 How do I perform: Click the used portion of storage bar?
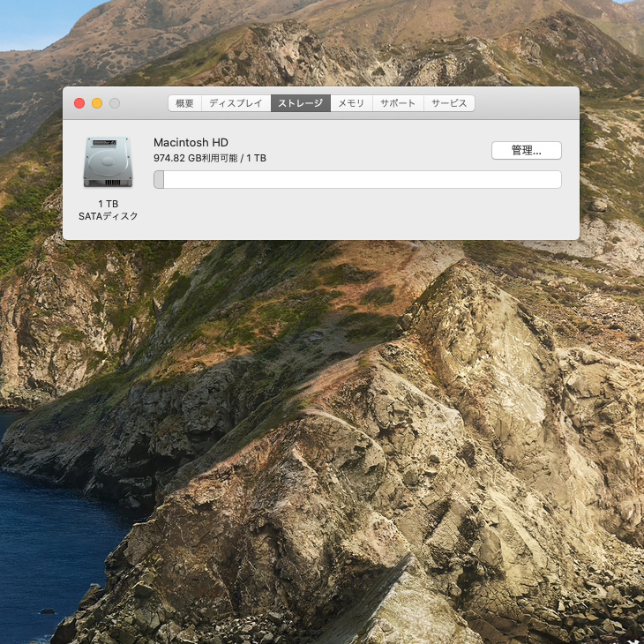pos(159,179)
